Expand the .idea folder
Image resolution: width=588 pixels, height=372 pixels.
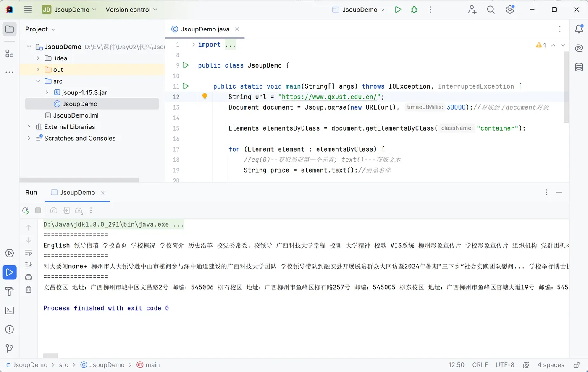pyautogui.click(x=38, y=58)
